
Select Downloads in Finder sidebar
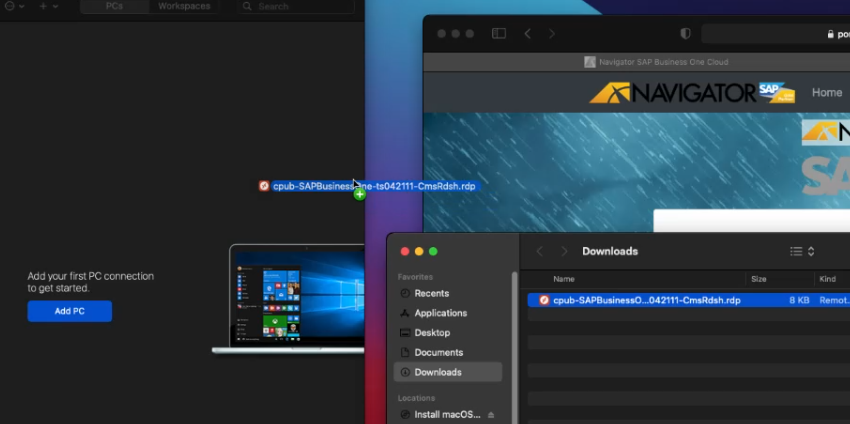pos(448,372)
